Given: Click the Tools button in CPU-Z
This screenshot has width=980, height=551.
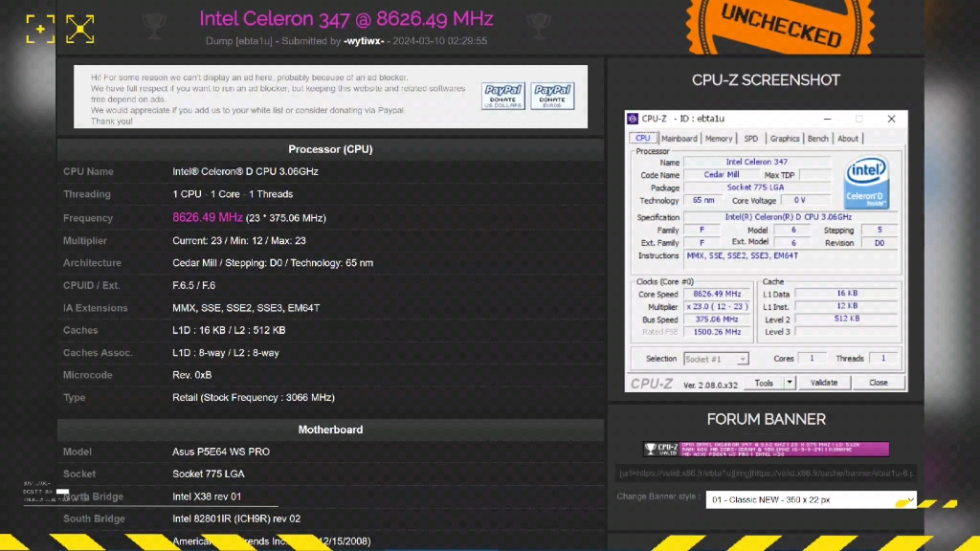Looking at the screenshot, I should pos(764,383).
